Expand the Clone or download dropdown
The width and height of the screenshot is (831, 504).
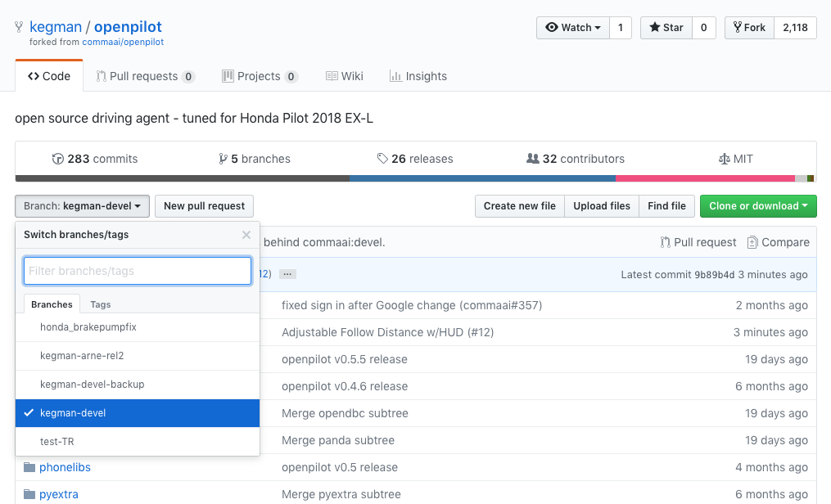[x=758, y=206]
